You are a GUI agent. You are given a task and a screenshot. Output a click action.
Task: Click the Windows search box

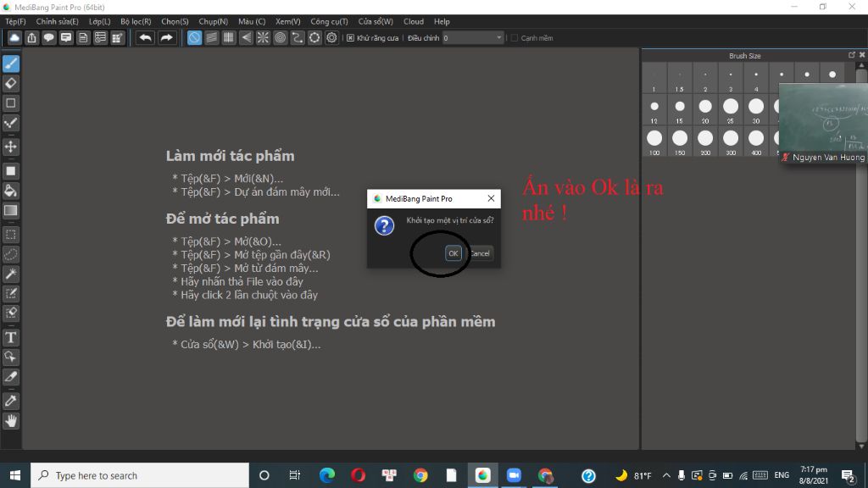140,475
